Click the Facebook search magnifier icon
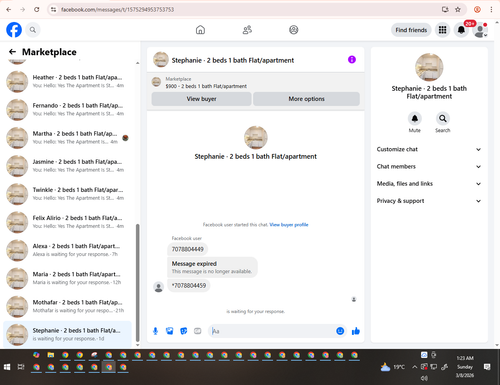This screenshot has height=385, width=500. [x=33, y=30]
